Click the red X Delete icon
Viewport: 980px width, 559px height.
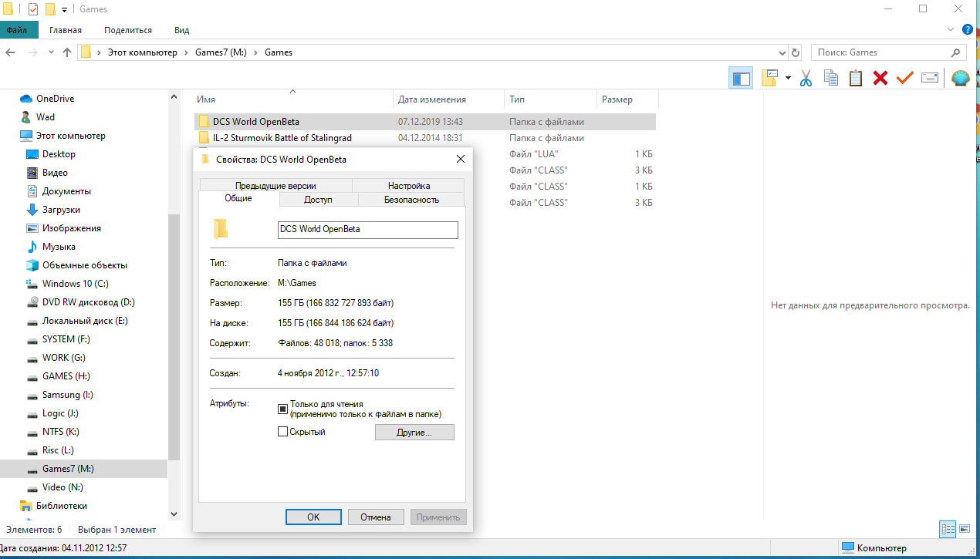tap(880, 78)
